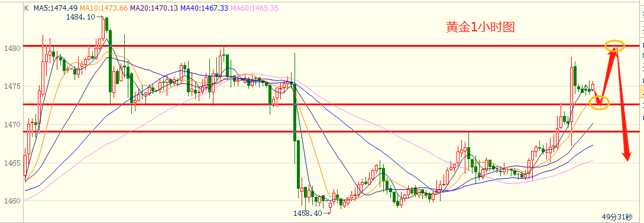Click the MA60:1465.35 indicator label
The width and height of the screenshot is (644, 223).
pyautogui.click(x=255, y=8)
